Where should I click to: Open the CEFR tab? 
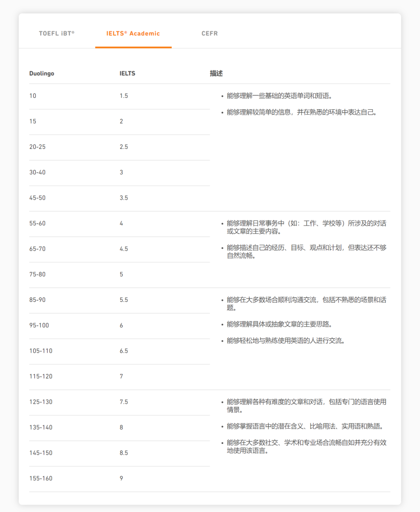[x=210, y=34]
